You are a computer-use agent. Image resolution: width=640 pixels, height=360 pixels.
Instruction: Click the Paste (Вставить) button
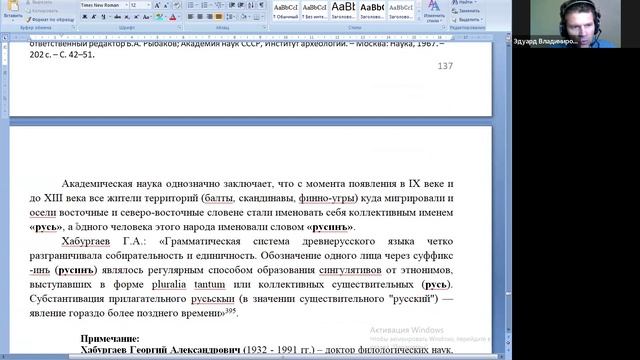(13, 11)
